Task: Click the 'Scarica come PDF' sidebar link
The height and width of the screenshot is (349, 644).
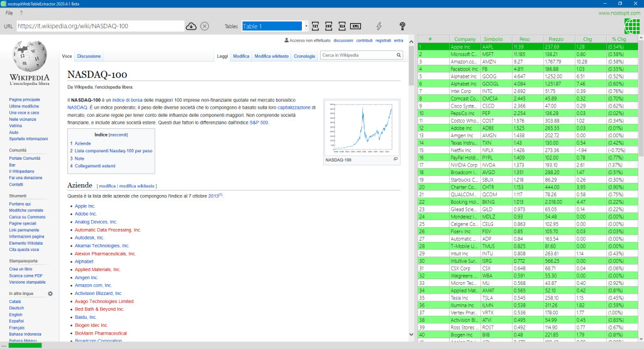Action: (x=26, y=275)
